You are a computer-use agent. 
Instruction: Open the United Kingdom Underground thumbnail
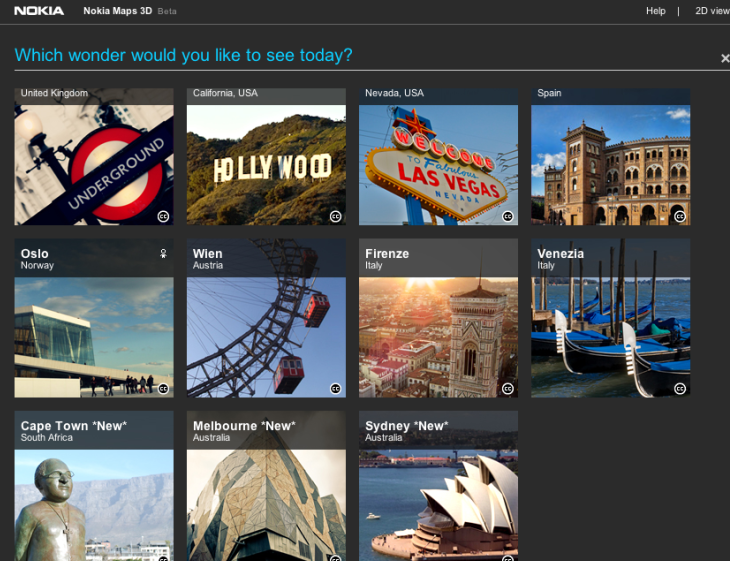coord(94,156)
